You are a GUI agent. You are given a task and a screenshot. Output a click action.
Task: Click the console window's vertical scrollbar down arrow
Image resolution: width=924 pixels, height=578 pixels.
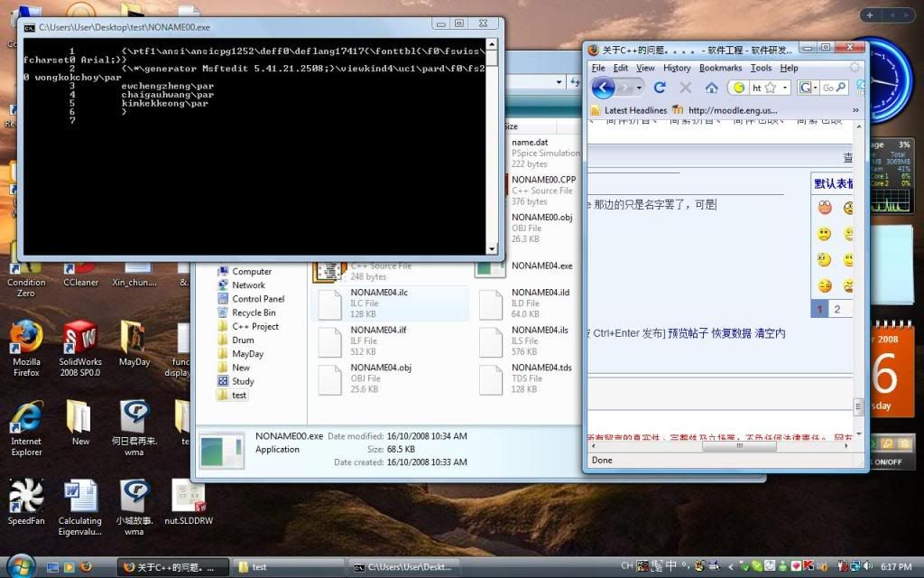[x=492, y=248]
